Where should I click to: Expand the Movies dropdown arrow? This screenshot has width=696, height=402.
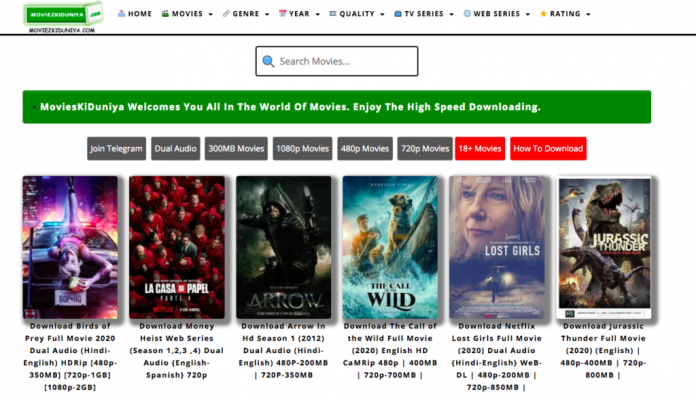(211, 15)
